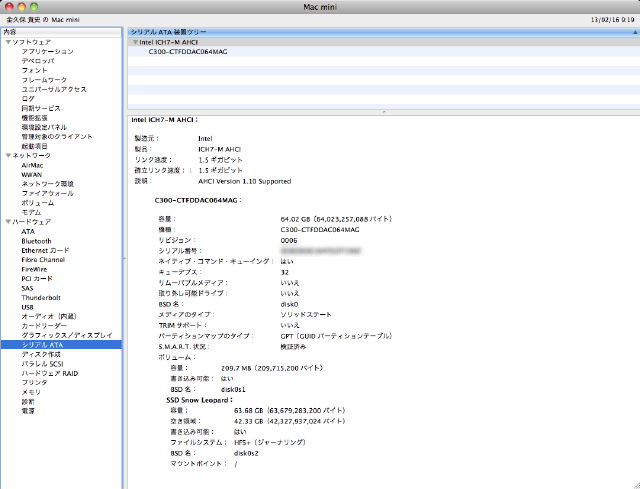
Task: Open デベロッパ in the sidebar
Action: click(38, 61)
